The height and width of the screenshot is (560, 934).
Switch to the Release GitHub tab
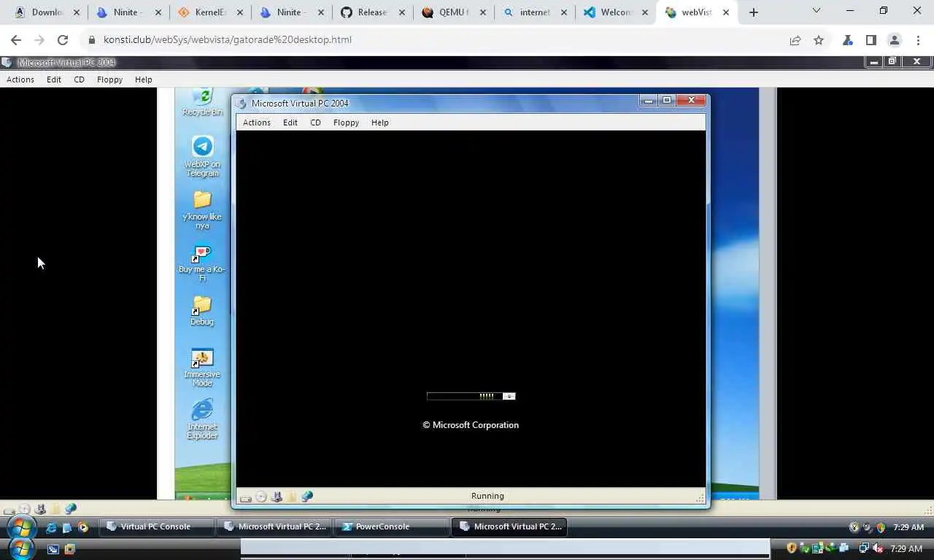372,12
